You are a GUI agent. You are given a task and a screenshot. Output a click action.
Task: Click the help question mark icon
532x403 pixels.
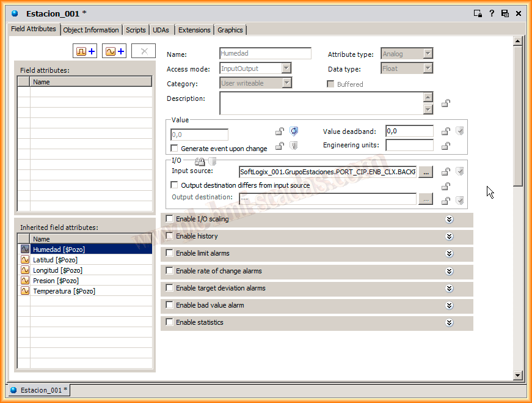click(x=492, y=13)
